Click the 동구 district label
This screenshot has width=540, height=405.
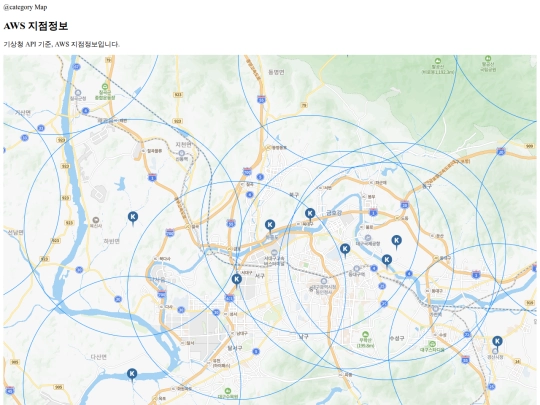click(x=427, y=186)
